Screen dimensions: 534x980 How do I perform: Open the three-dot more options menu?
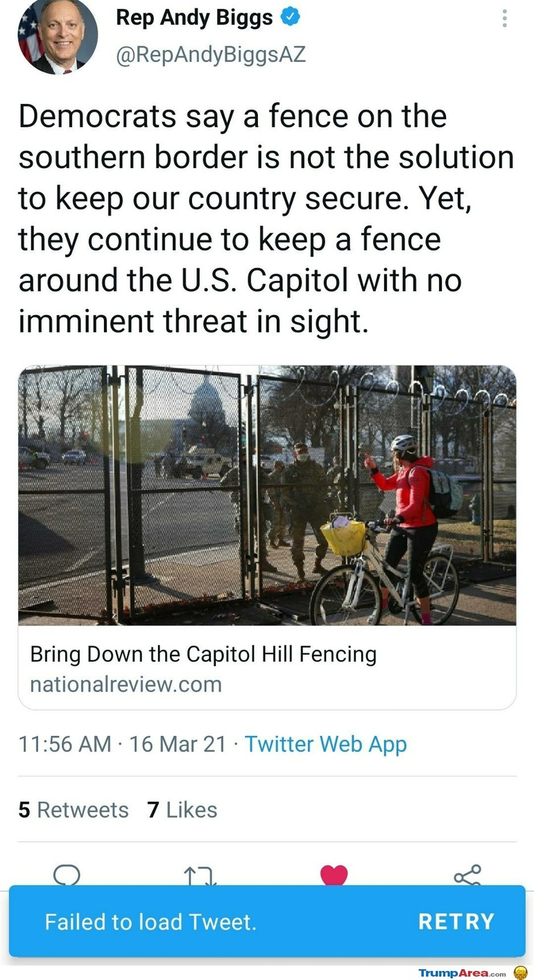504,19
